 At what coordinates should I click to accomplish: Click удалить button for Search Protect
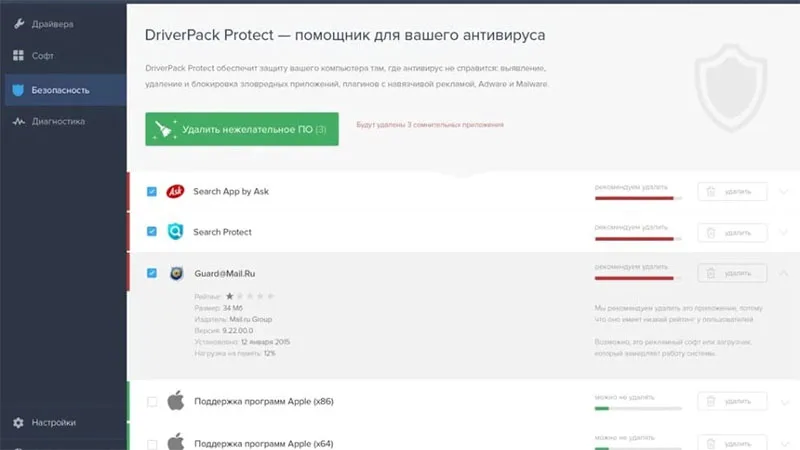pos(732,233)
